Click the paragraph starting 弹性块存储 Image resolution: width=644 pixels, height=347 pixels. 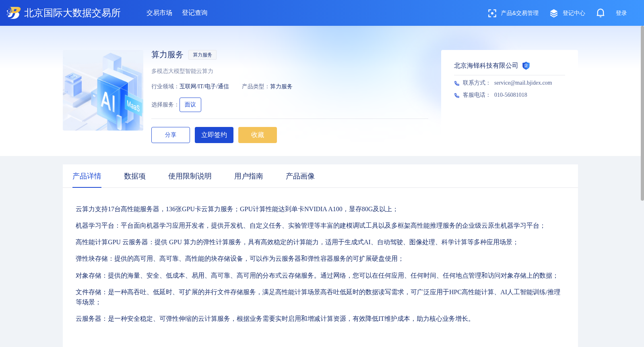coord(240,259)
